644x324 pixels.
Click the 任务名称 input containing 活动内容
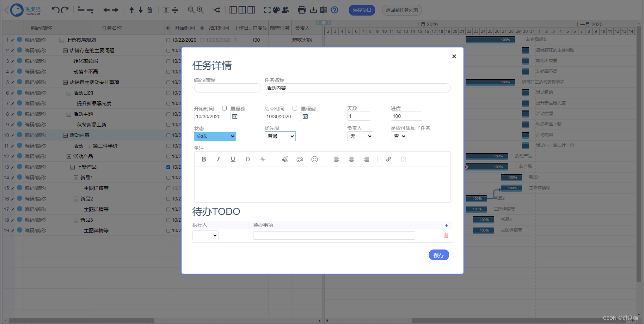tap(357, 88)
